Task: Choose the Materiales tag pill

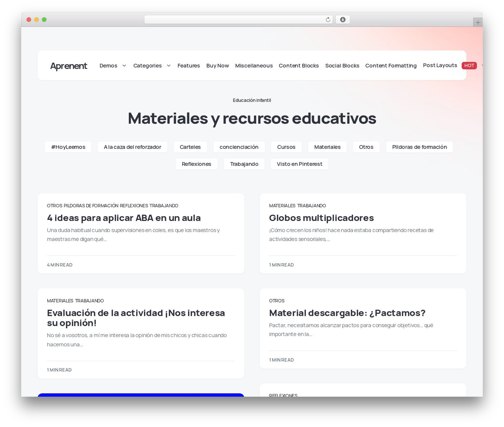Action: click(327, 147)
